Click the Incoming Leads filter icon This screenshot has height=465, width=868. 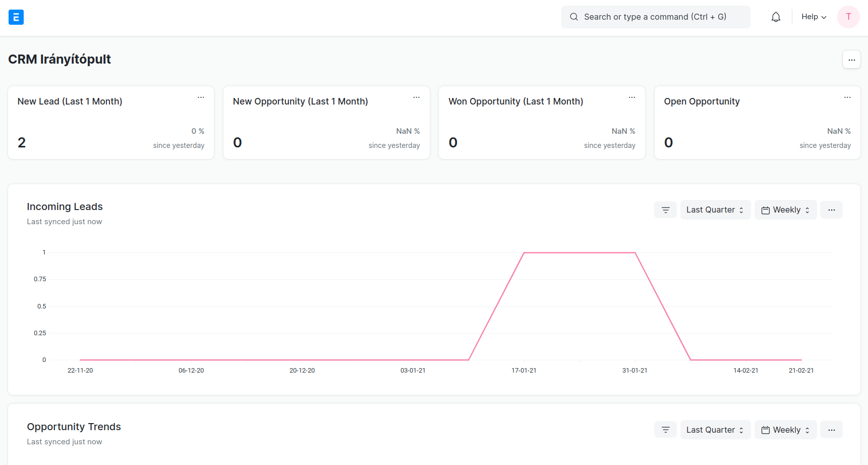(x=665, y=210)
